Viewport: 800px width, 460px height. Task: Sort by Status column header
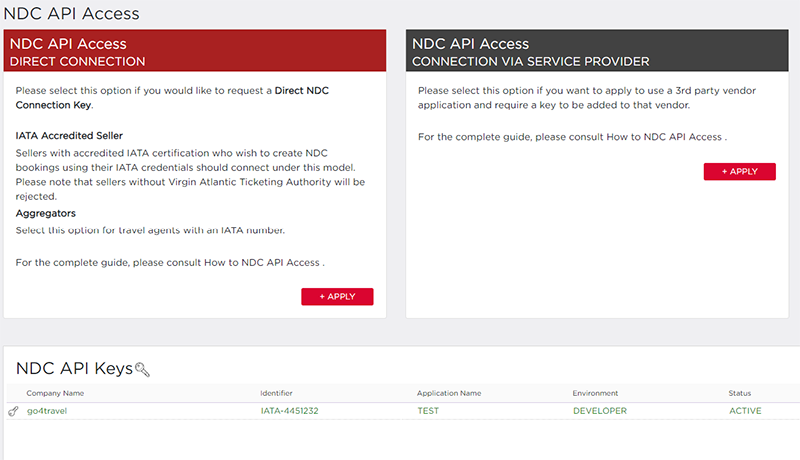[x=740, y=393]
